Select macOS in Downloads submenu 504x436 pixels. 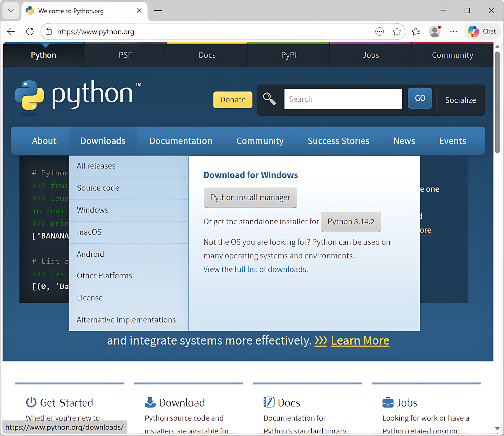pos(89,232)
